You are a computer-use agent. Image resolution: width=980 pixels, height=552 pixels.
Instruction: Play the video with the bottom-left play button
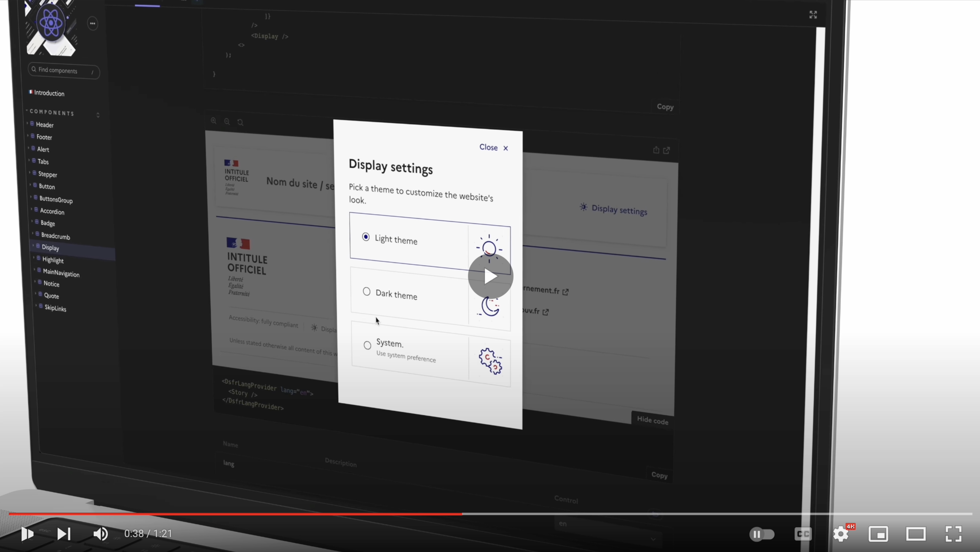[x=27, y=534]
